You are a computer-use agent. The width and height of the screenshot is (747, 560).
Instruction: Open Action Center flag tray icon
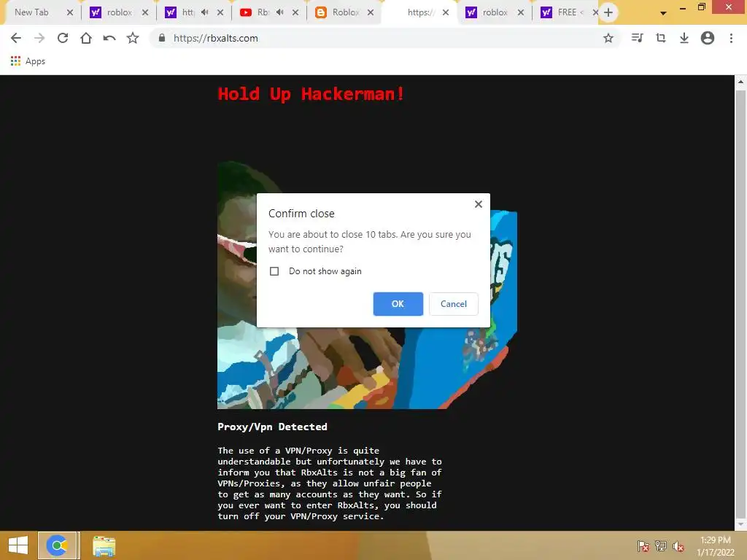pos(643,545)
